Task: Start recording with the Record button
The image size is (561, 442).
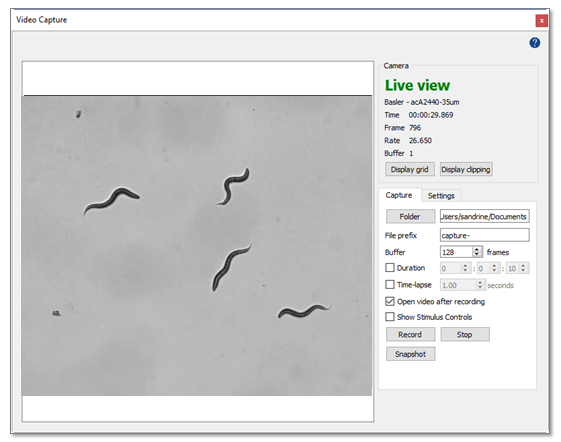Action: tap(410, 334)
